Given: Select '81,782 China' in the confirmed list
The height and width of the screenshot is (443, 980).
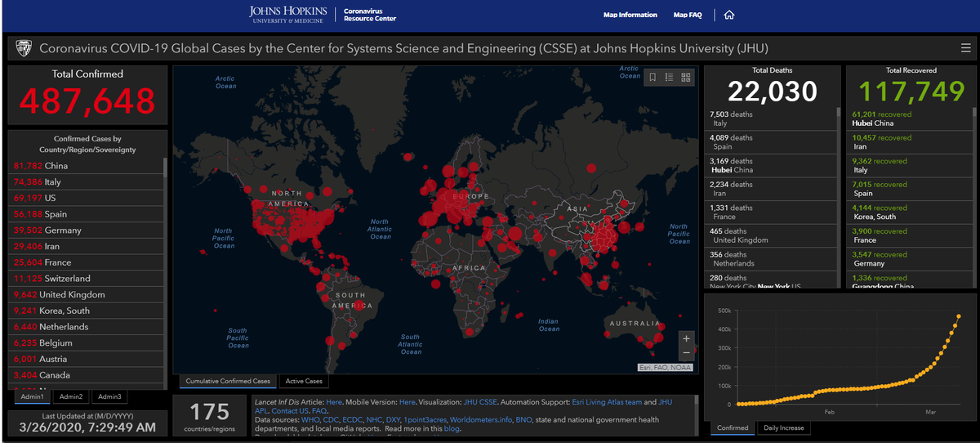Looking at the screenshot, I should tap(85, 166).
